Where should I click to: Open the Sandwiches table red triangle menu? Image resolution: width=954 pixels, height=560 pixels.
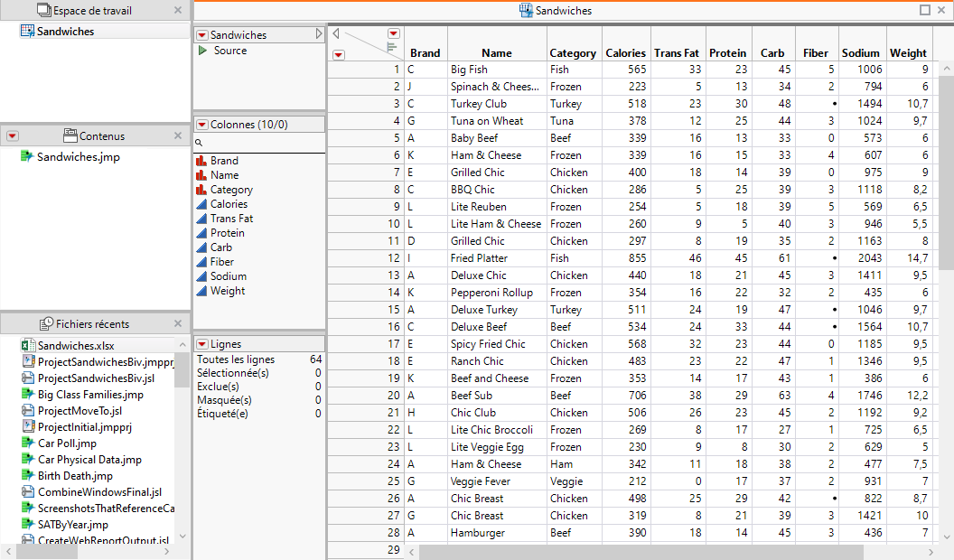pyautogui.click(x=202, y=35)
